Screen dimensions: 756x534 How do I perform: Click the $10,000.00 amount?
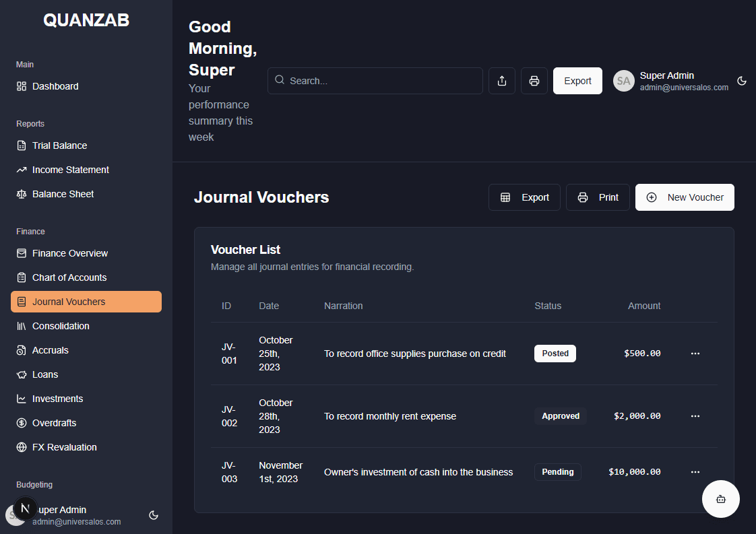click(635, 472)
